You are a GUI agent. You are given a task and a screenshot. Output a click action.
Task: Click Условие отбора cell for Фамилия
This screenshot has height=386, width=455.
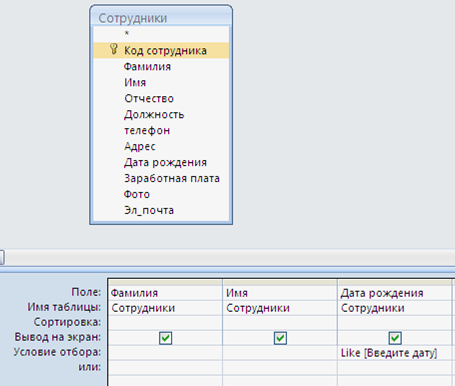tap(165, 353)
